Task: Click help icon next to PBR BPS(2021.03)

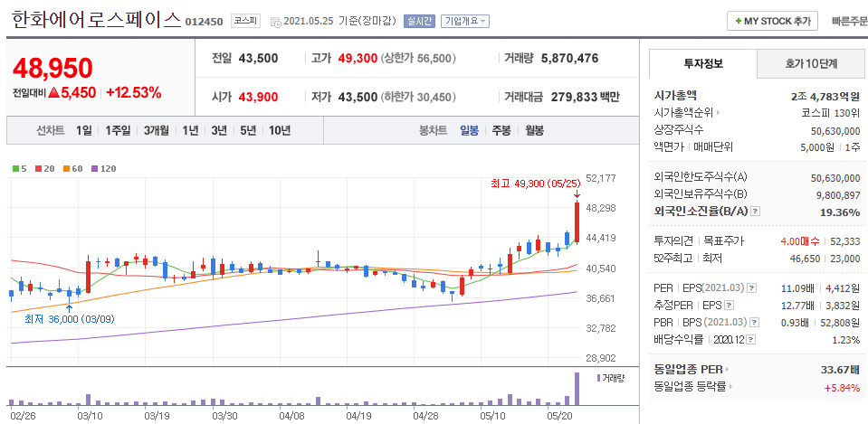Action: click(754, 322)
